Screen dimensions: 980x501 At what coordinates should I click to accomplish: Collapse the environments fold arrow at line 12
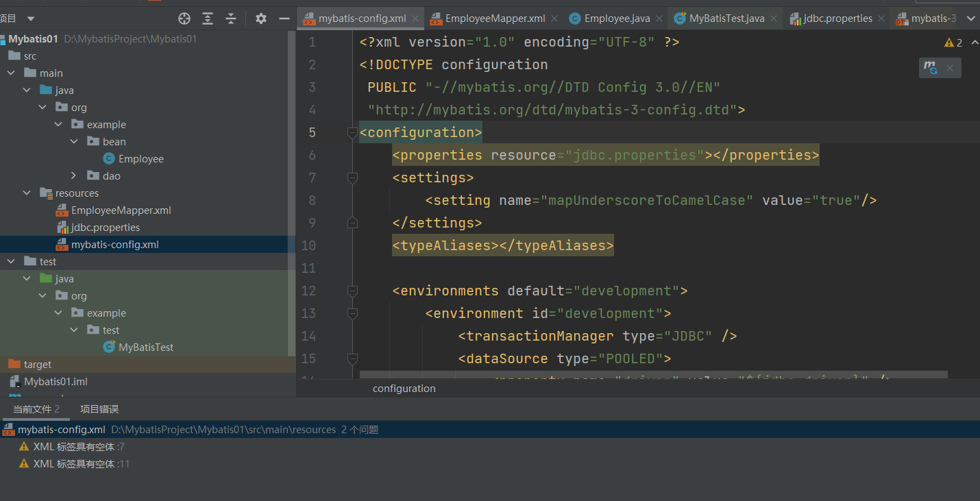tap(352, 290)
